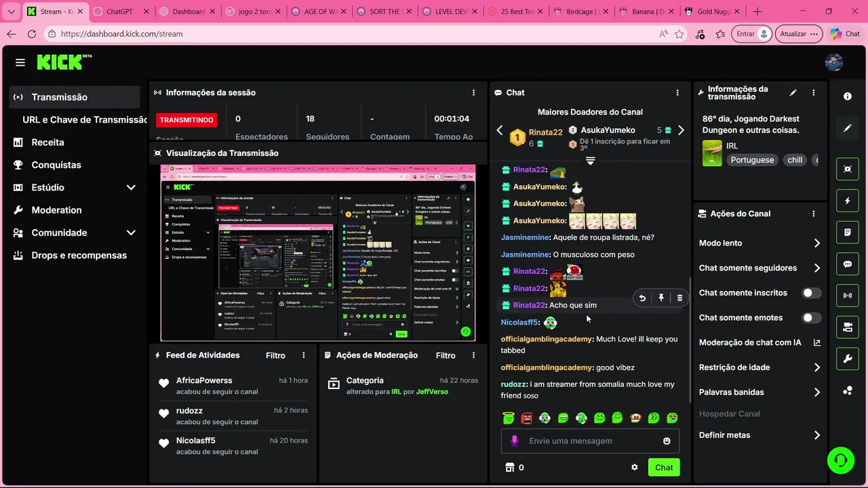Click the broadcast signal icon in right toolbar
The image size is (868, 488).
848,296
